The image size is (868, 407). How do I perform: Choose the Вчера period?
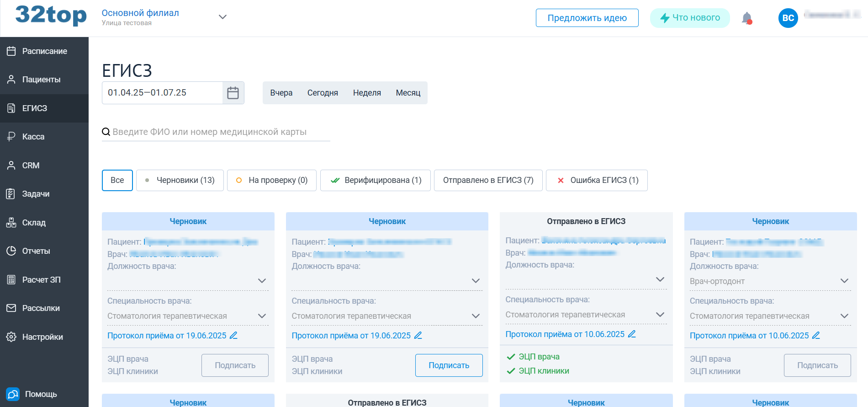pos(281,93)
